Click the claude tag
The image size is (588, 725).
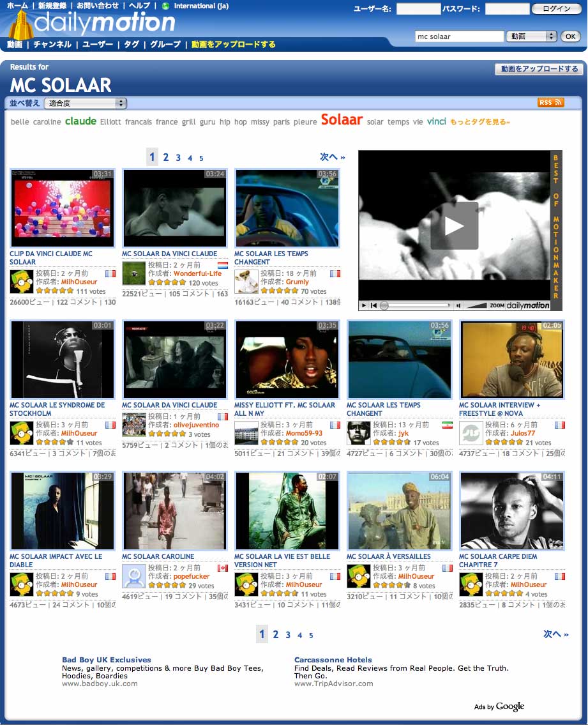pos(80,121)
